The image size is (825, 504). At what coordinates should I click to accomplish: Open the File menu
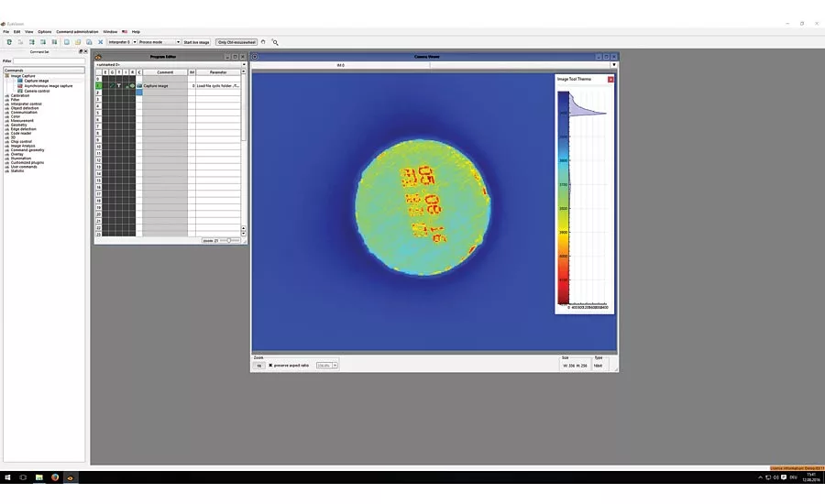click(x=6, y=31)
